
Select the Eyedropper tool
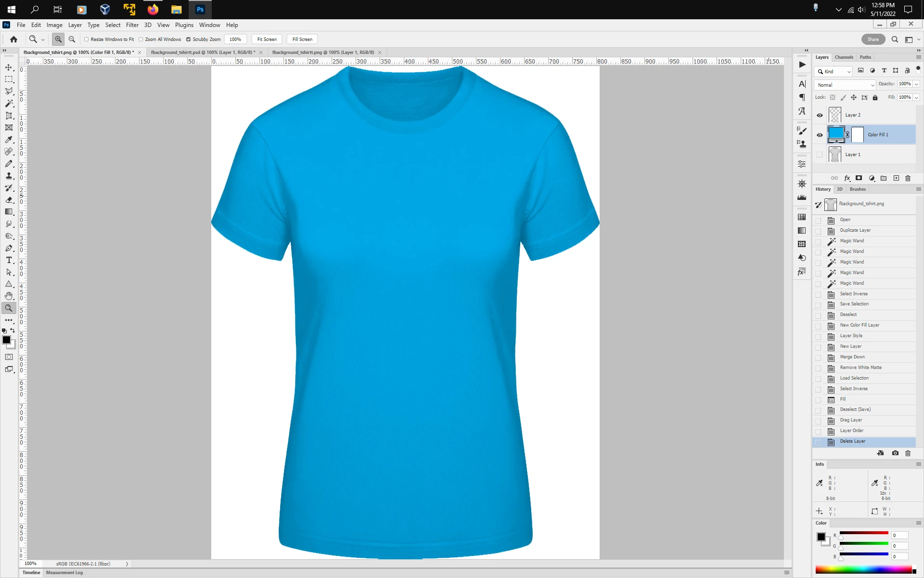tap(9, 140)
